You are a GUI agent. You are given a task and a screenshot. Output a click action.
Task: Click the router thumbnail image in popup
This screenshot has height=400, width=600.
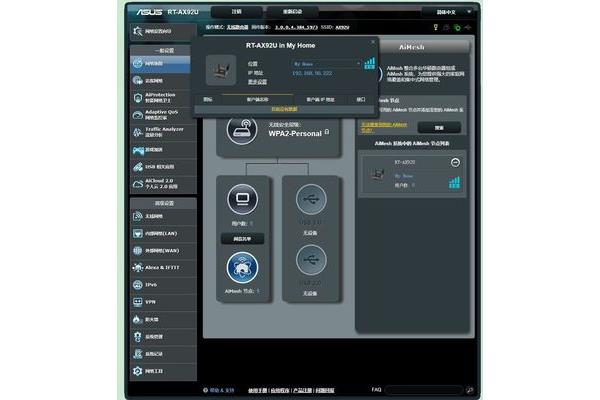221,70
